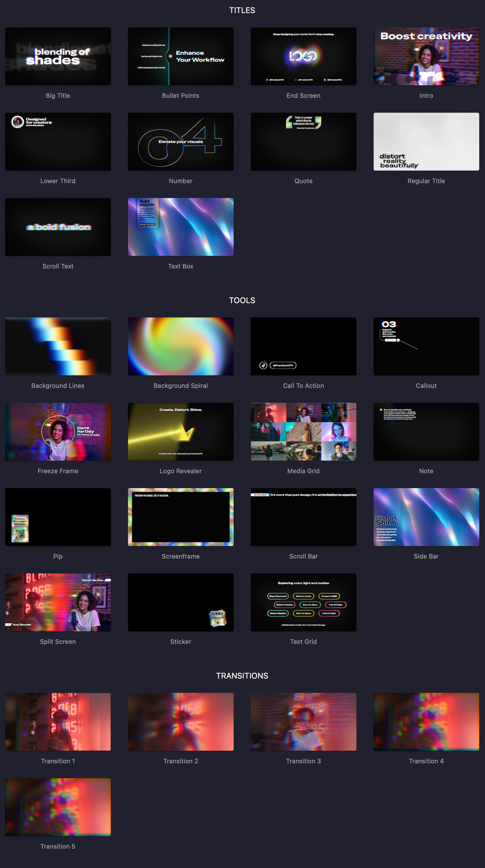The width and height of the screenshot is (485, 868).
Task: Choose the Sticker template
Action: point(181,602)
